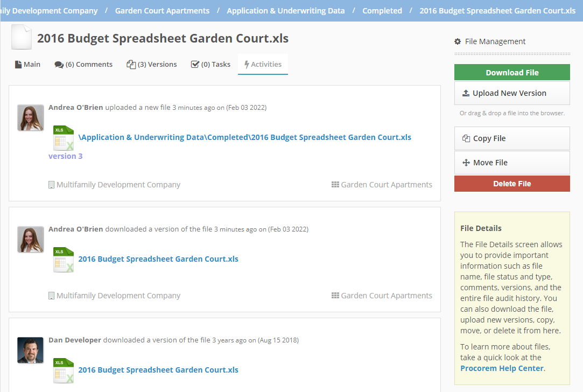
Task: Click building icon in uploaded entry's company line
Action: click(51, 185)
